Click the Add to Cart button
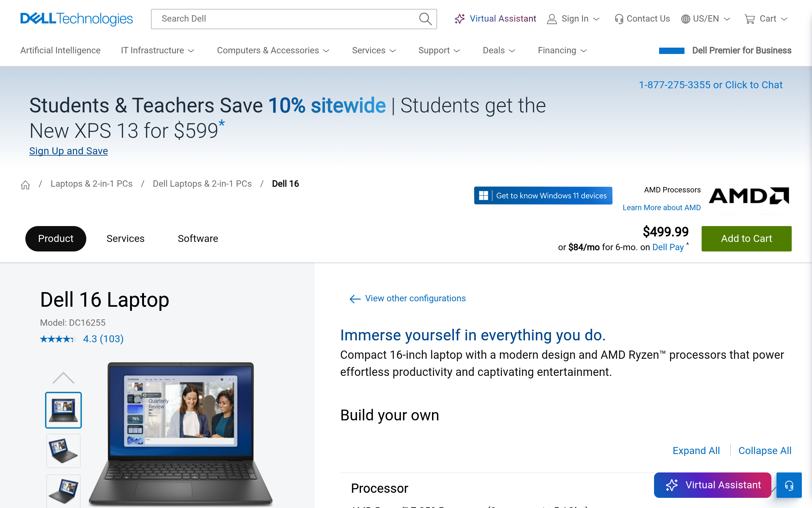Screen dimensions: 812x508 coord(746,238)
